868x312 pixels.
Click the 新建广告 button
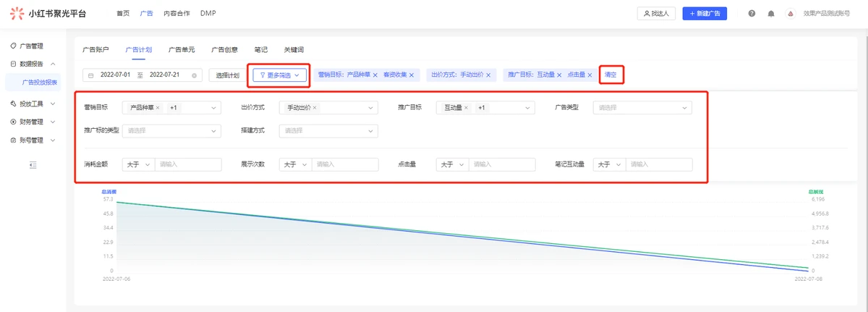point(705,14)
